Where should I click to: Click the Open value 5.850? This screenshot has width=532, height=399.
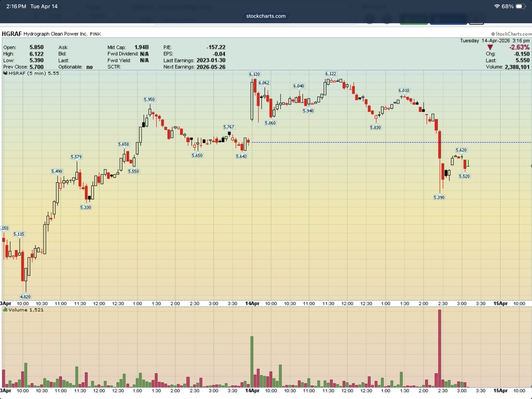pyautogui.click(x=37, y=47)
